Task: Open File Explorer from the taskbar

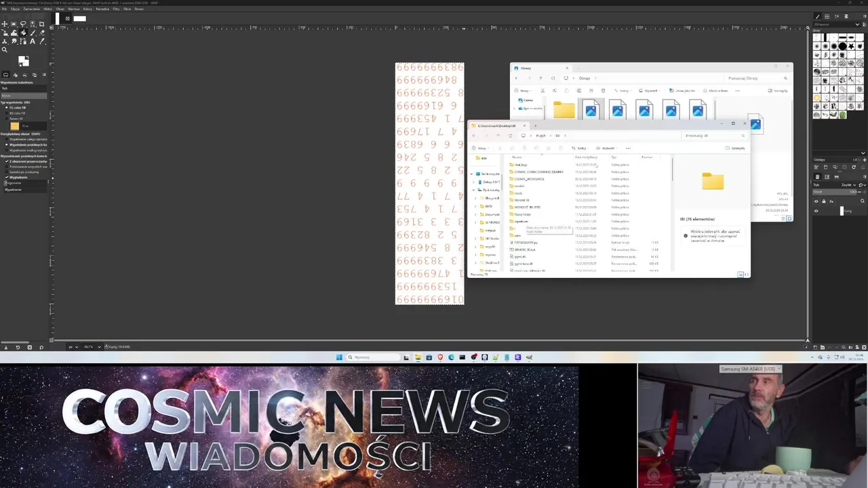Action: (x=418, y=357)
